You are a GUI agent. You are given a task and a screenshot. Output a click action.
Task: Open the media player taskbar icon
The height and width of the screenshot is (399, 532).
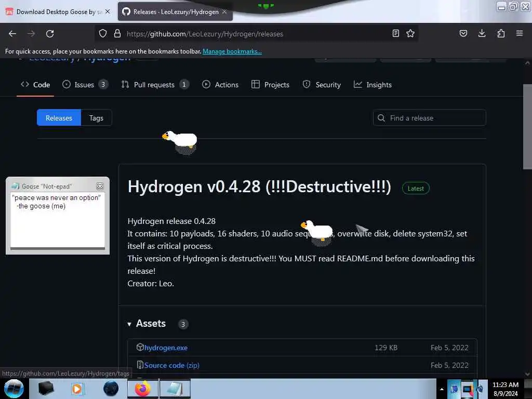[77, 389]
